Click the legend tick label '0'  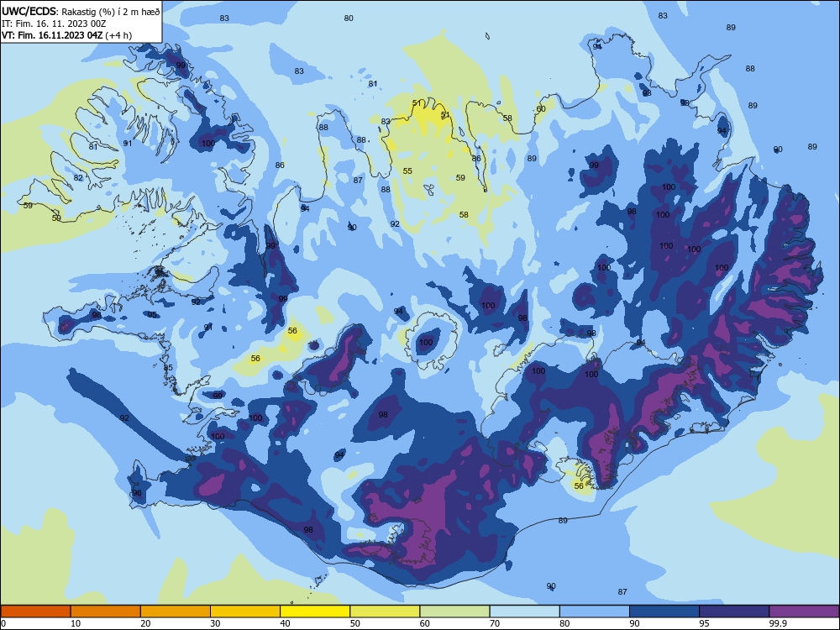(3, 623)
